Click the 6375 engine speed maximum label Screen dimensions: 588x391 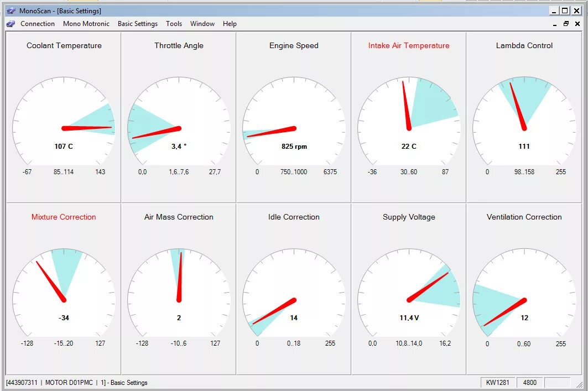pyautogui.click(x=330, y=172)
